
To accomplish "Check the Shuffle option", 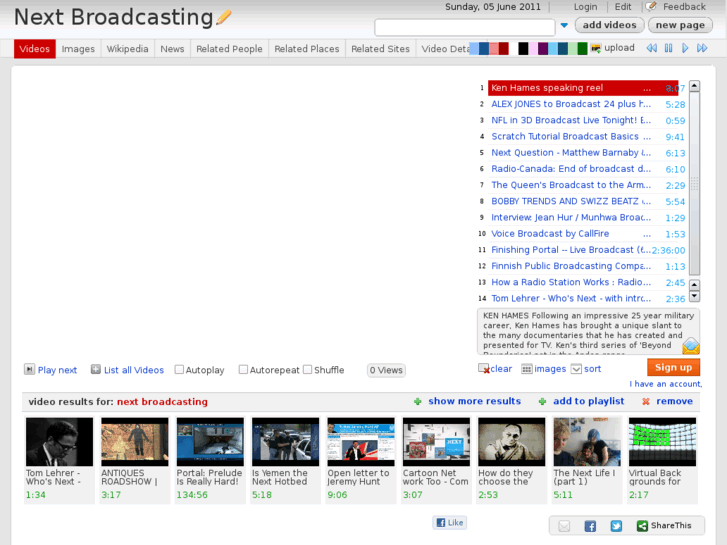I will point(308,370).
